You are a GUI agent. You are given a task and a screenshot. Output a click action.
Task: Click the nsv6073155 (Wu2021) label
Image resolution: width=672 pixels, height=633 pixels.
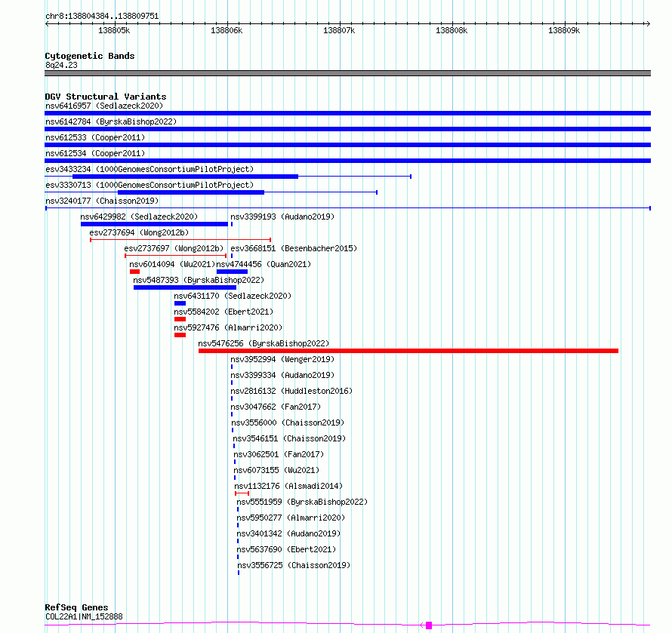coord(276,470)
